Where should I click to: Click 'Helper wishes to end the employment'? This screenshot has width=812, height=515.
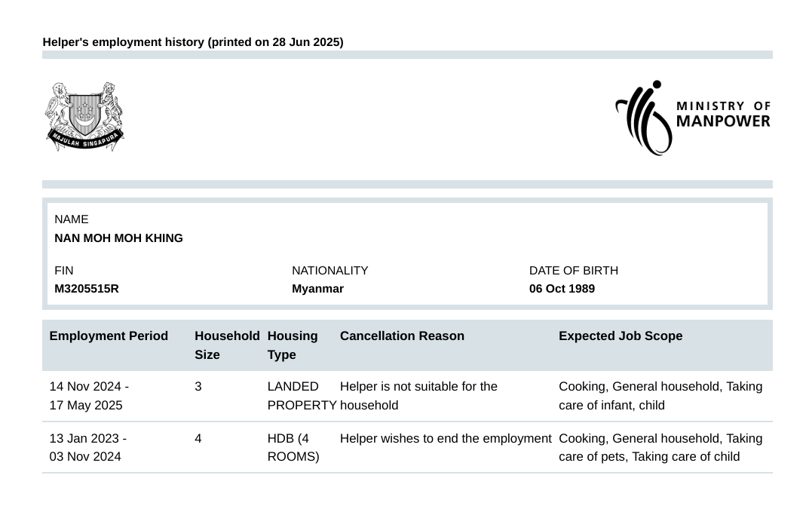click(446, 438)
